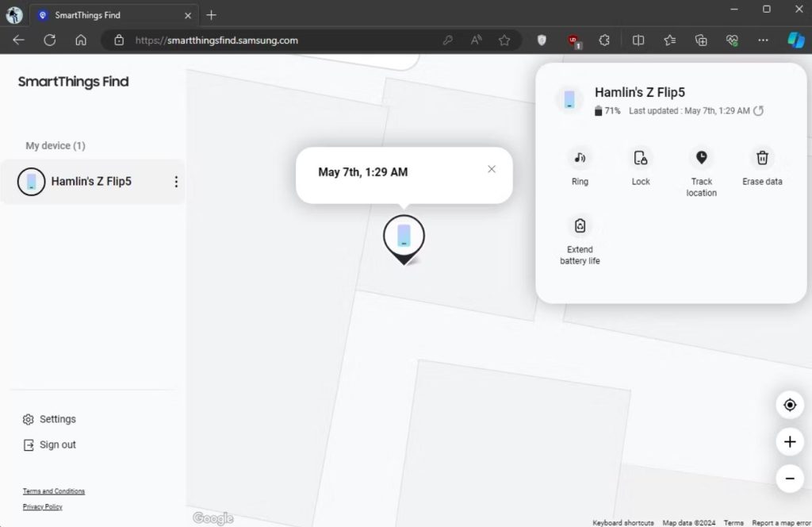This screenshot has height=527, width=812.
Task: Close the May 7th location popup
Action: [x=492, y=169]
